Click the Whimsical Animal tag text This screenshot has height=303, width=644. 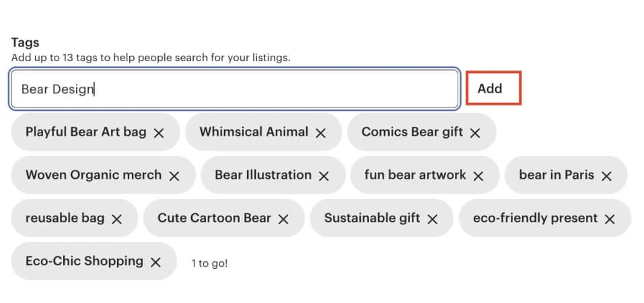[254, 132]
